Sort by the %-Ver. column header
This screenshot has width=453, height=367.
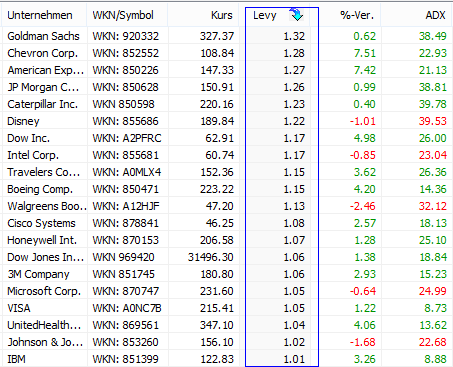pyautogui.click(x=357, y=15)
